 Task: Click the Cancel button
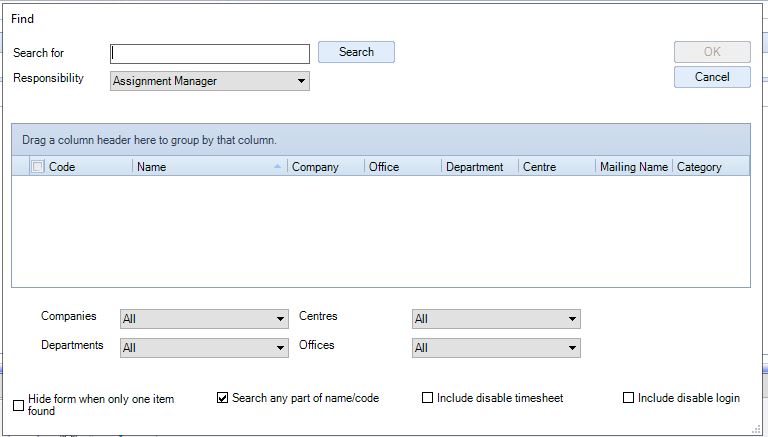click(712, 77)
